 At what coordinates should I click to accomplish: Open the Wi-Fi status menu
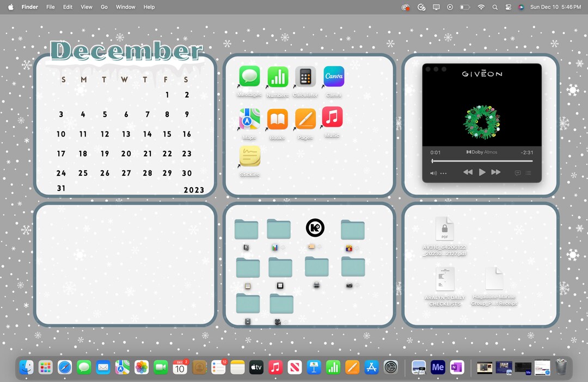click(482, 7)
